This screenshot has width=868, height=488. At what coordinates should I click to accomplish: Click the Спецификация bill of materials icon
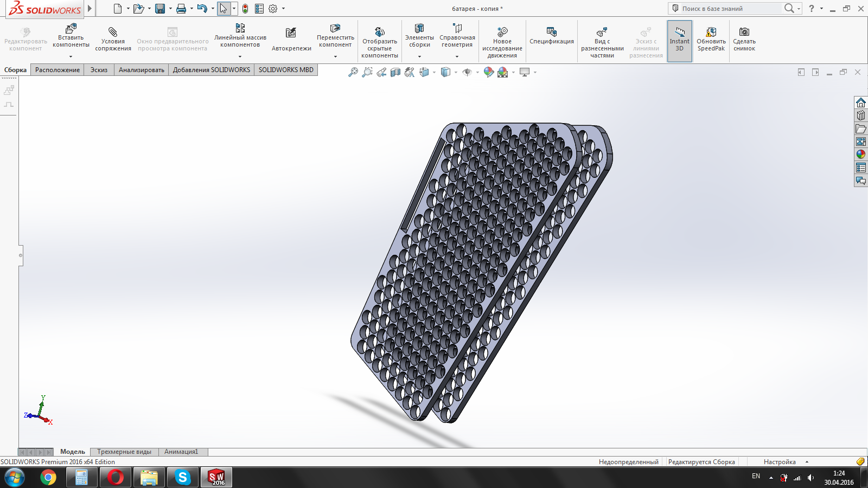(551, 32)
